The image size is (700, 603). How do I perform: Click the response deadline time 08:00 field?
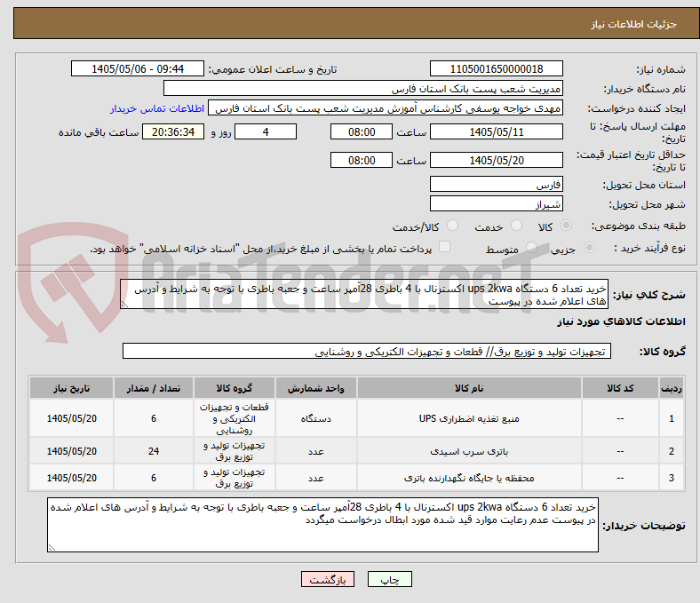tap(362, 131)
